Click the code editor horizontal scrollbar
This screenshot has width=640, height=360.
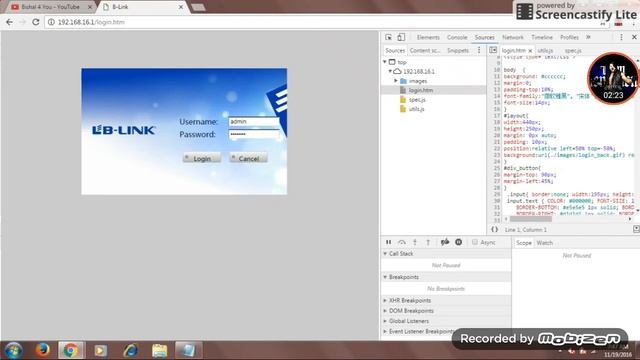[x=531, y=219]
